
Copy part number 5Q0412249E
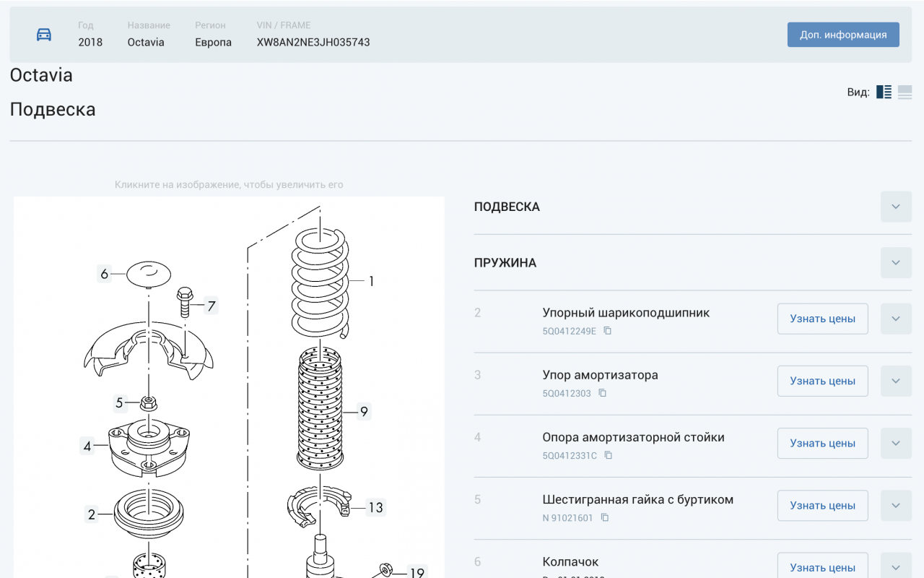(x=608, y=331)
